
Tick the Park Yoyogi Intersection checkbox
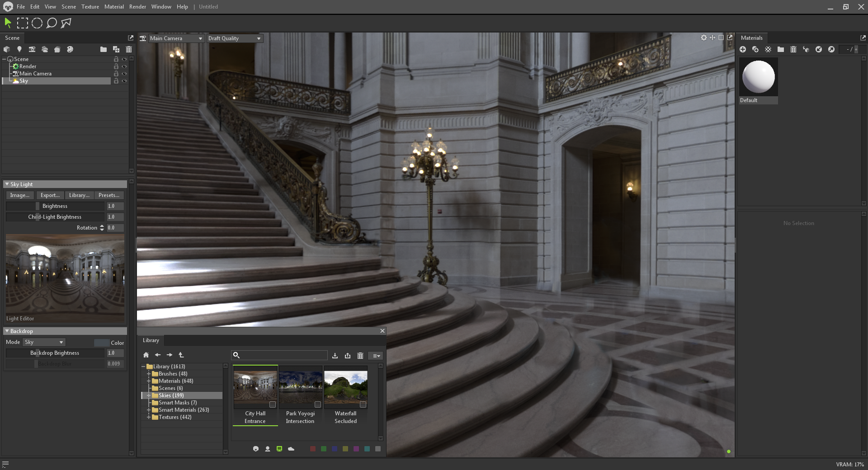(318, 404)
